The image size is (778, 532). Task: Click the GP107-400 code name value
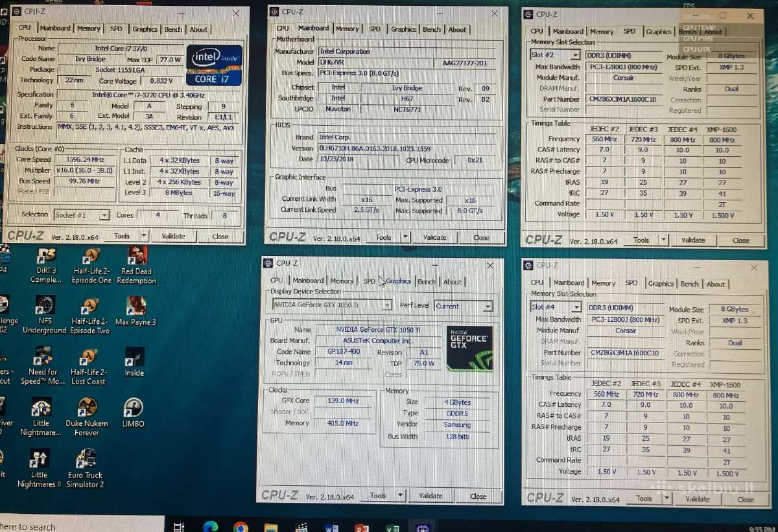pos(344,351)
